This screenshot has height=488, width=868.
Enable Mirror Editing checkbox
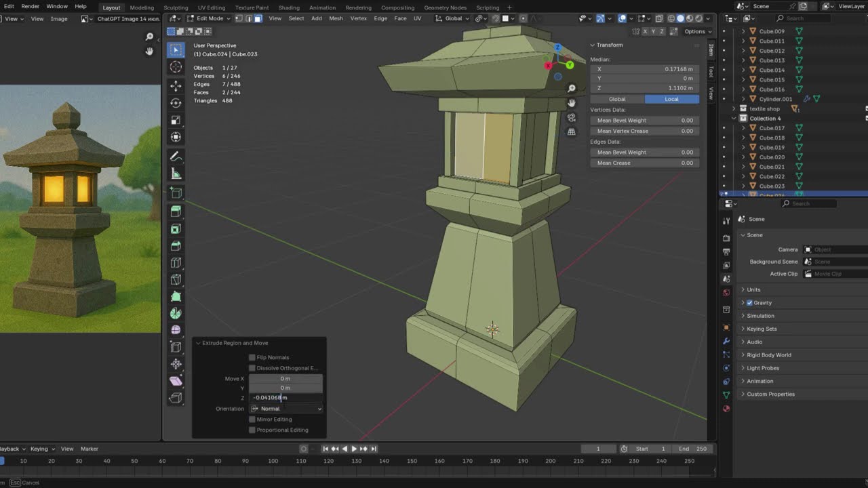pos(252,420)
